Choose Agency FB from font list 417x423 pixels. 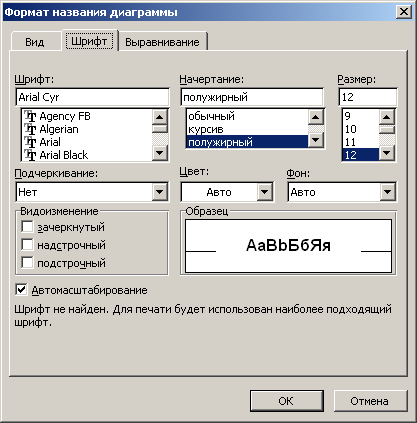click(87, 116)
